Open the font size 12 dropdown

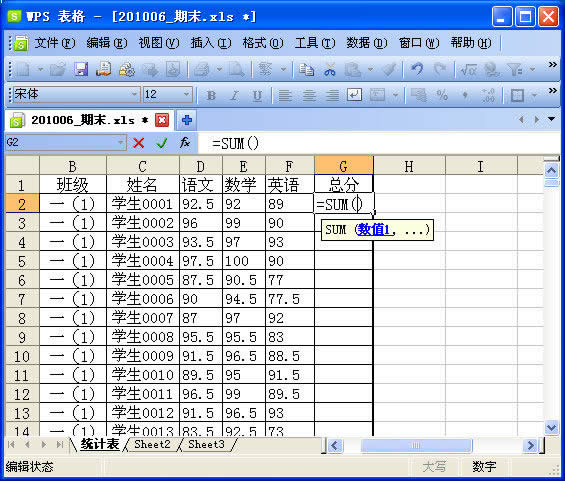click(x=186, y=94)
